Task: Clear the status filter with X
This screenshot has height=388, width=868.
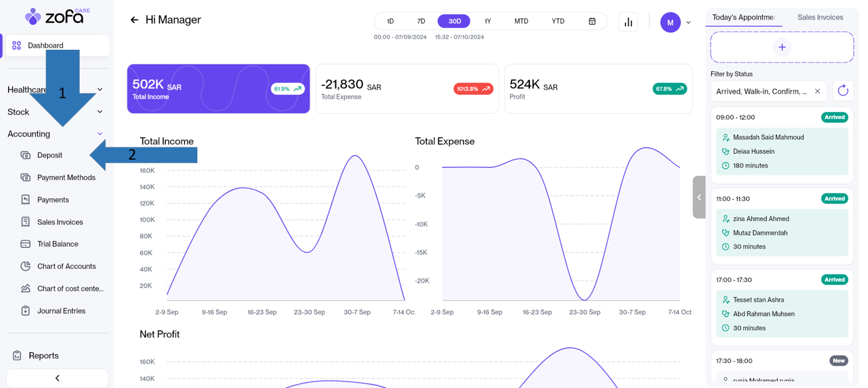Action: (817, 91)
